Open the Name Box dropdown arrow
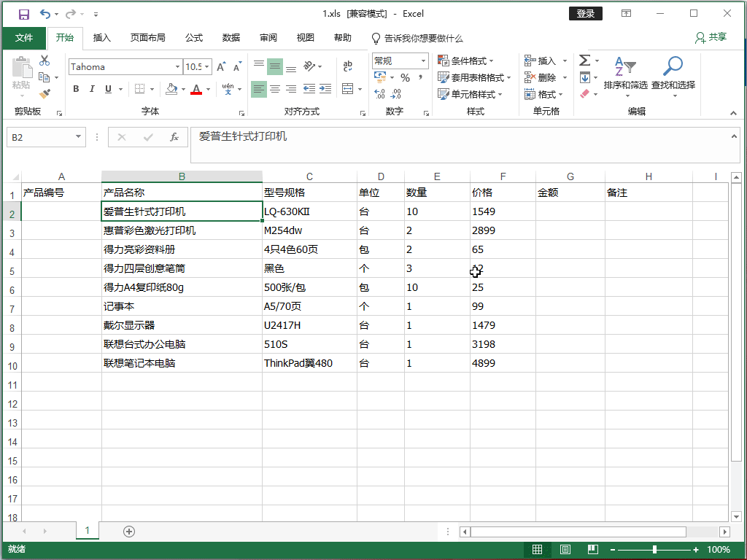The width and height of the screenshot is (747, 560). [78, 137]
